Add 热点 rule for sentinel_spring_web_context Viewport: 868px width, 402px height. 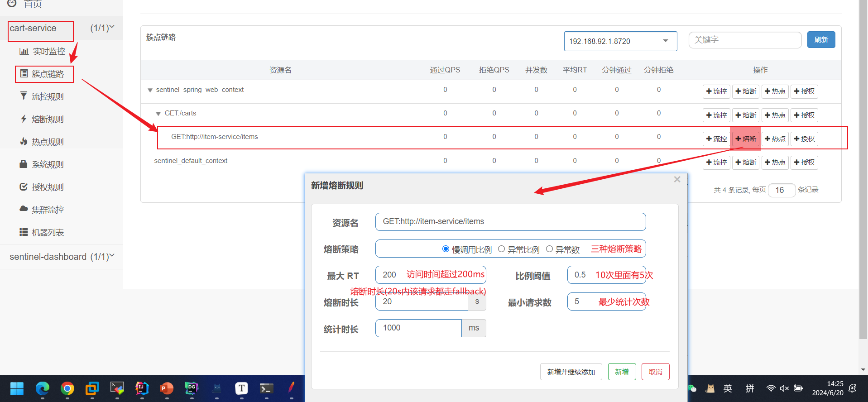775,91
